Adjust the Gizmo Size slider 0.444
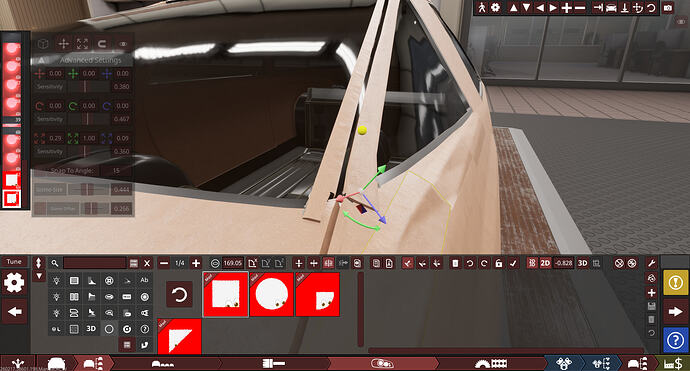Image resolution: width=690 pixels, height=371 pixels. tap(88, 189)
